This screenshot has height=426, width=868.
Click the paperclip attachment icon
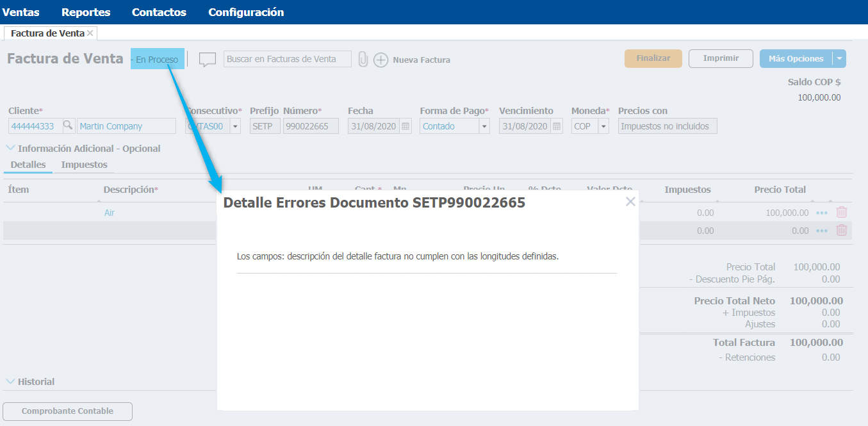tap(363, 60)
